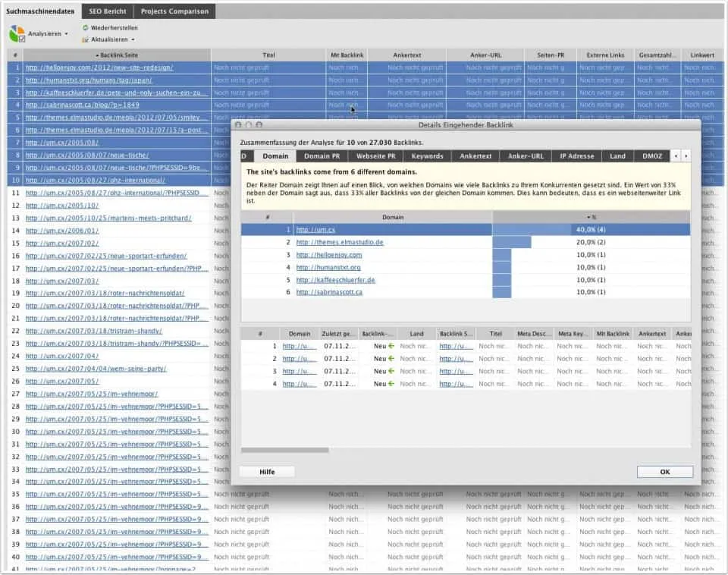Click the Aktualisieren toolbar icon
The height and width of the screenshot is (575, 728).
click(x=85, y=39)
